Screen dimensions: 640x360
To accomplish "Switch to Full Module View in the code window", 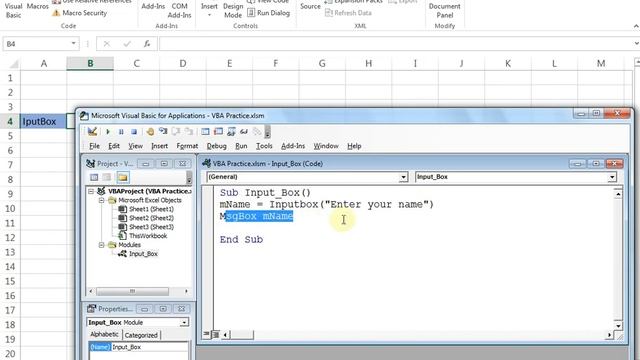I will pos(215,335).
